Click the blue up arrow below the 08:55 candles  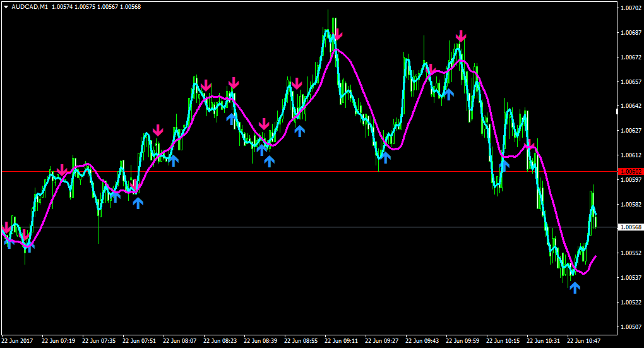click(299, 131)
